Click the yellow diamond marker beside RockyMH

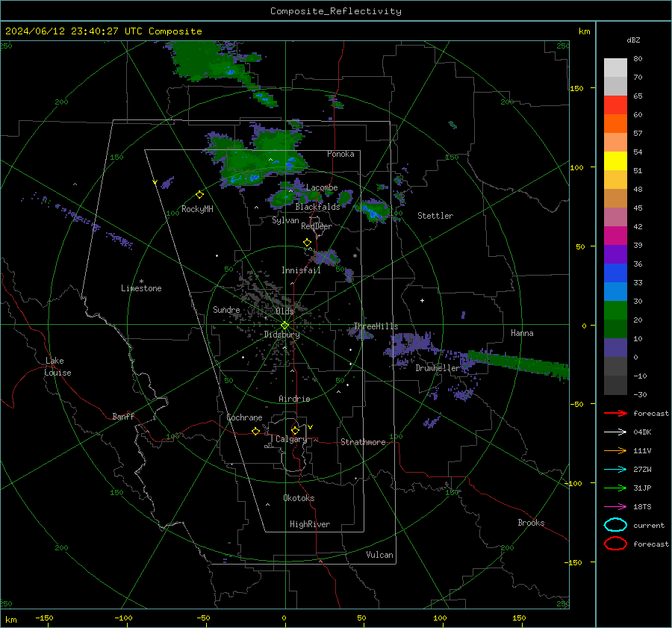199,195
